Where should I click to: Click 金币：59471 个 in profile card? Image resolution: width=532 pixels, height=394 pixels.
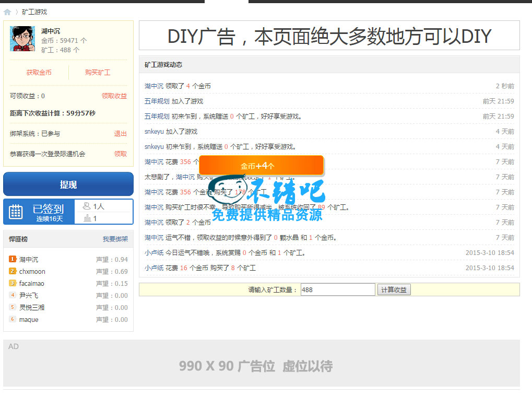(64, 40)
